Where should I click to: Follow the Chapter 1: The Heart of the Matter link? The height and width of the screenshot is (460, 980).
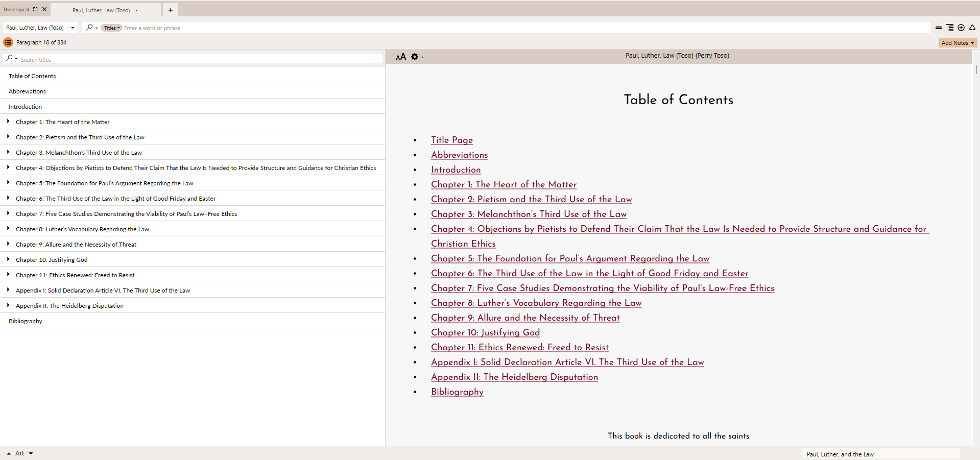(504, 184)
